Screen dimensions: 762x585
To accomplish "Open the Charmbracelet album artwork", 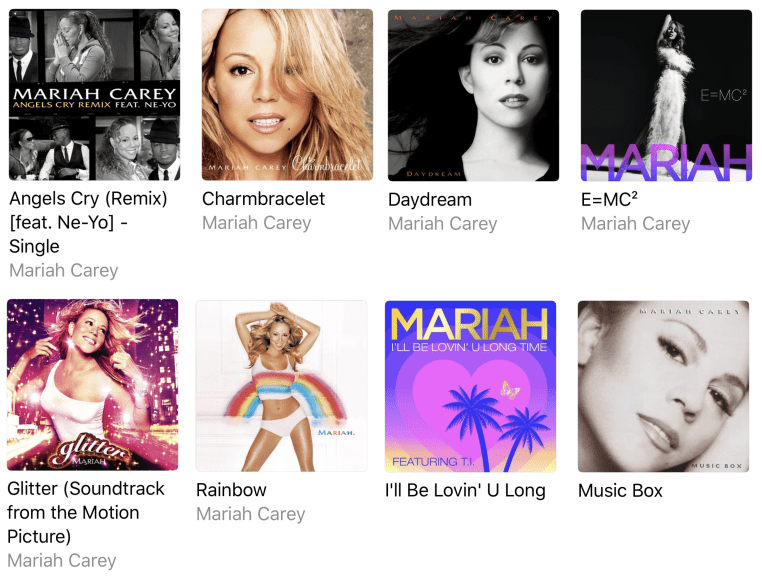I will [287, 95].
